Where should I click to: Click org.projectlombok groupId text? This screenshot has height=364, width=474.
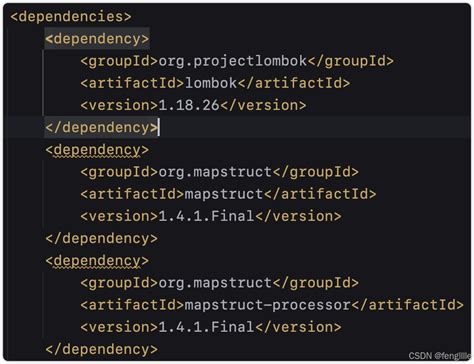[x=232, y=61]
